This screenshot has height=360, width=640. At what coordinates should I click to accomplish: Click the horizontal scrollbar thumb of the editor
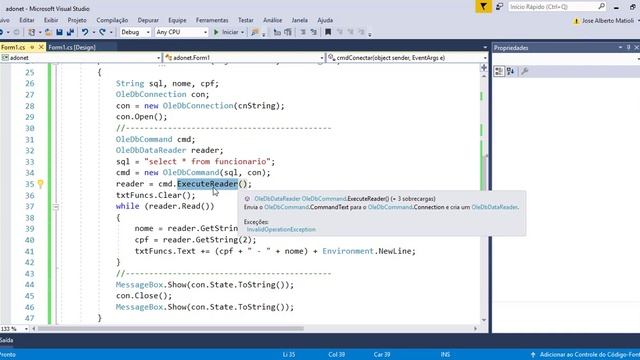[x=171, y=329]
